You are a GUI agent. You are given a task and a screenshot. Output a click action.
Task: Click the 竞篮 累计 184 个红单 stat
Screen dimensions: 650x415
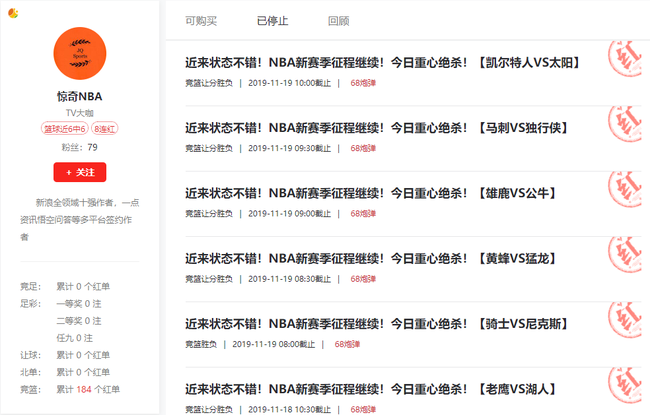point(70,390)
